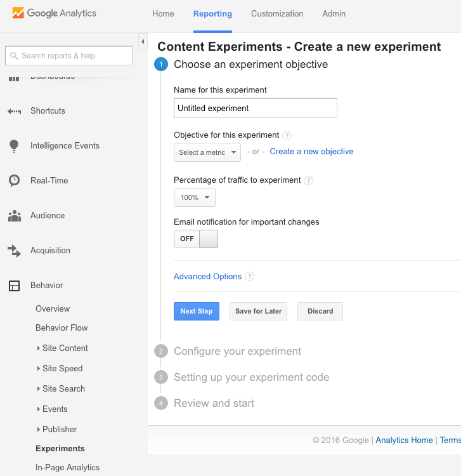This screenshot has width=461, height=476.
Task: Open Real-Time reports
Action: (x=49, y=181)
